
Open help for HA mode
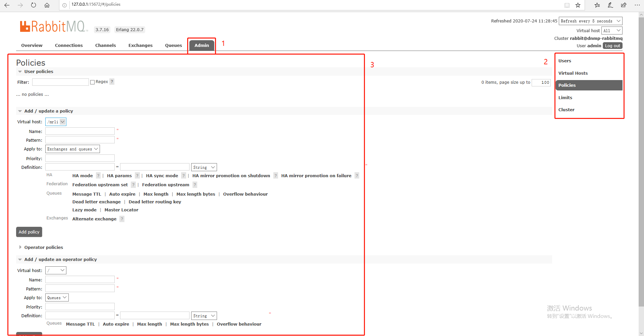[x=98, y=176]
